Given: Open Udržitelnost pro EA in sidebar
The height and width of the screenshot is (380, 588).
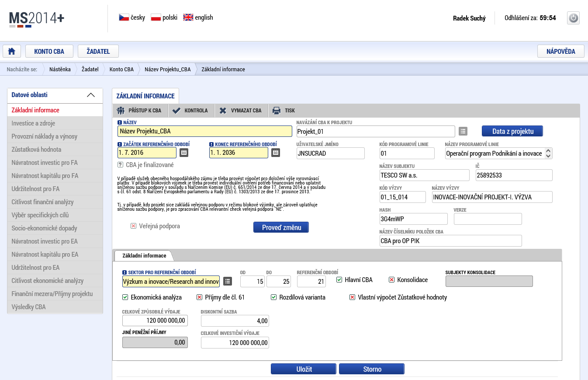Looking at the screenshot, I should coord(55,268).
